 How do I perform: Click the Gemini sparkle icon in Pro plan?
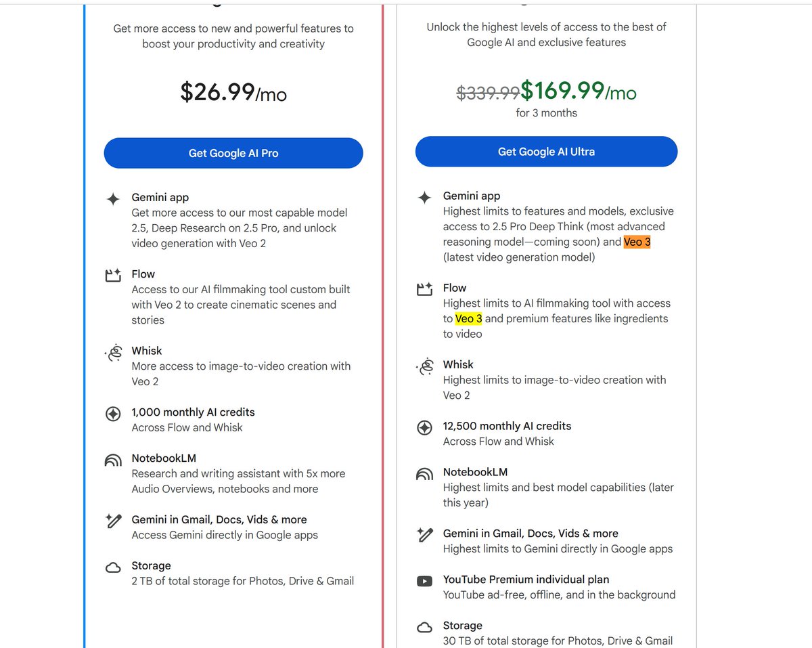pyautogui.click(x=113, y=198)
